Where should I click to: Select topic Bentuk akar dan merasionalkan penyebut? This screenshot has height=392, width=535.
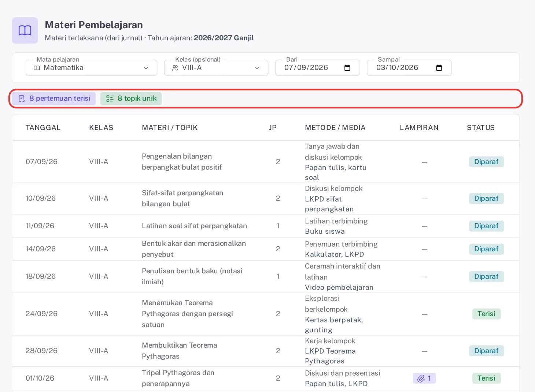(194, 249)
